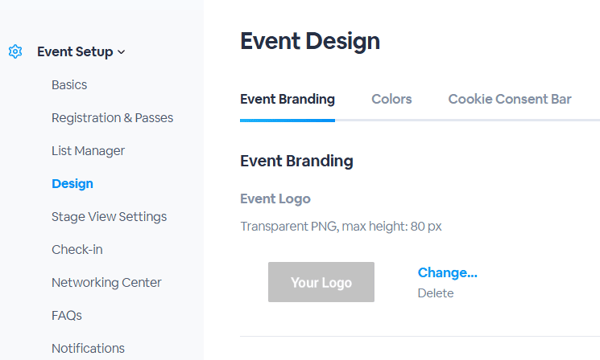600x360 pixels.
Task: Open the Cookie Consent Bar tab
Action: tap(510, 99)
